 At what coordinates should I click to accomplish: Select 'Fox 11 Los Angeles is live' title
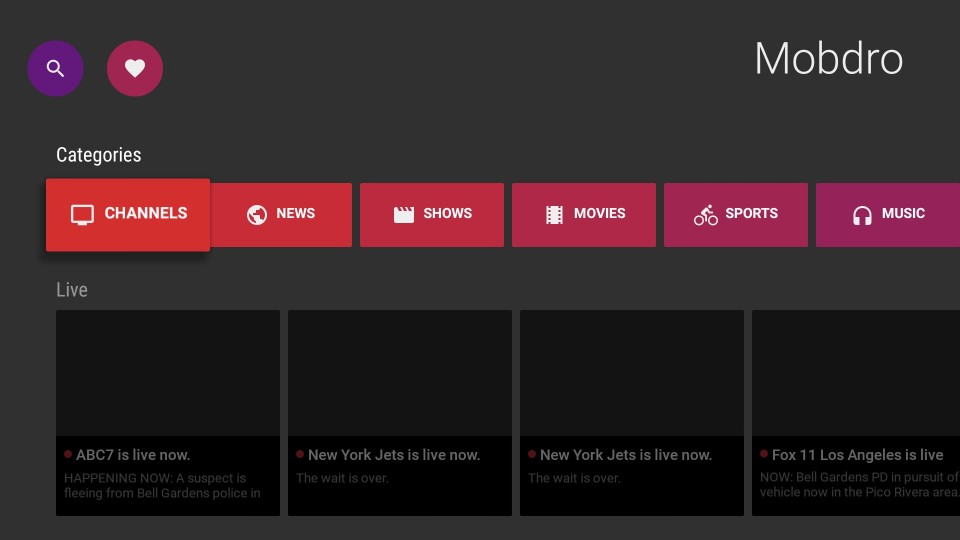pos(857,455)
